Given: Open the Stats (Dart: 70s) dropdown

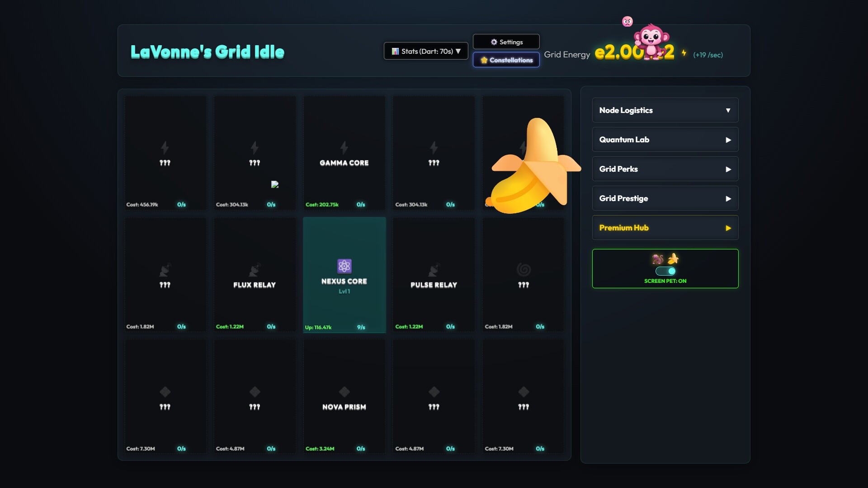Looking at the screenshot, I should [425, 51].
